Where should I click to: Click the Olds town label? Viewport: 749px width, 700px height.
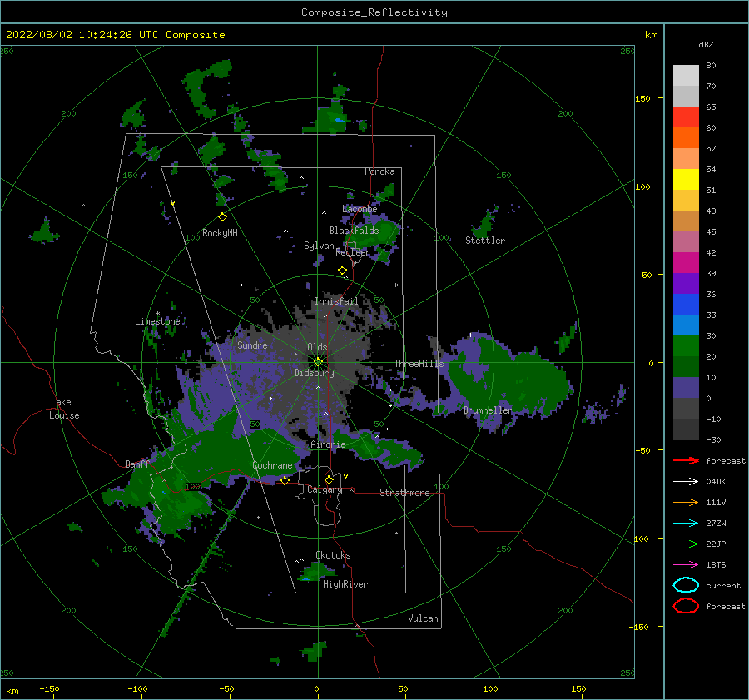pos(317,347)
